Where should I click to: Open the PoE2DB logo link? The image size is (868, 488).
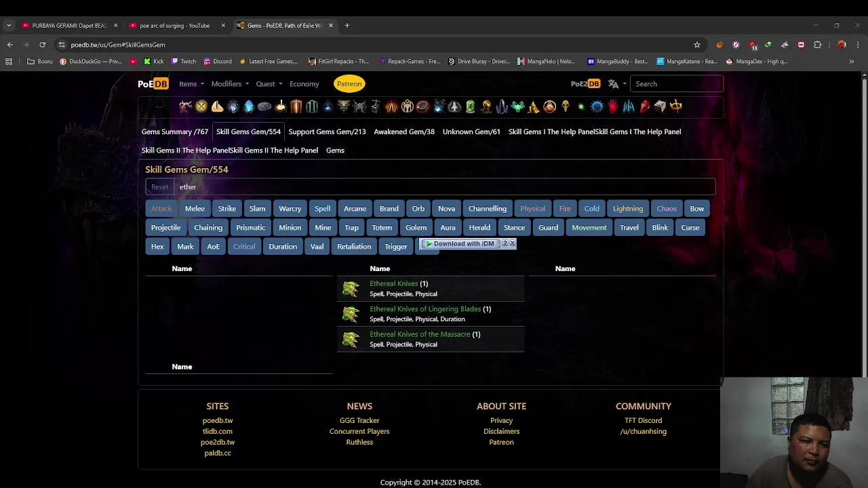585,84
